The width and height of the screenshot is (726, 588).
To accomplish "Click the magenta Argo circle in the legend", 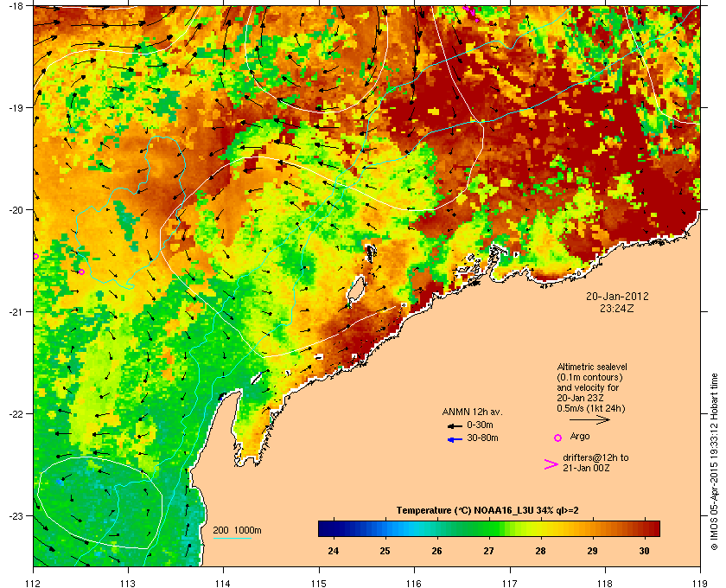I will point(558,438).
